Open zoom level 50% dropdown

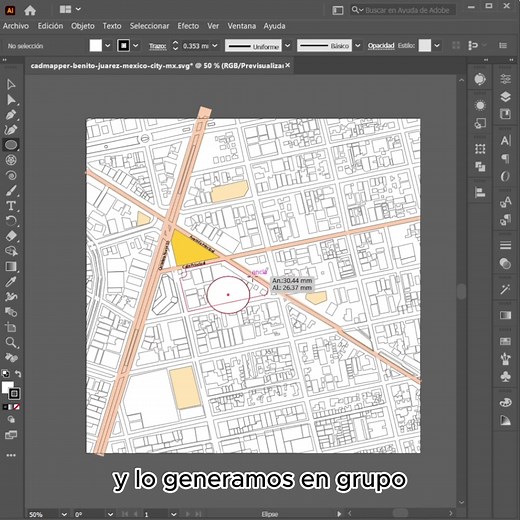tap(64, 514)
